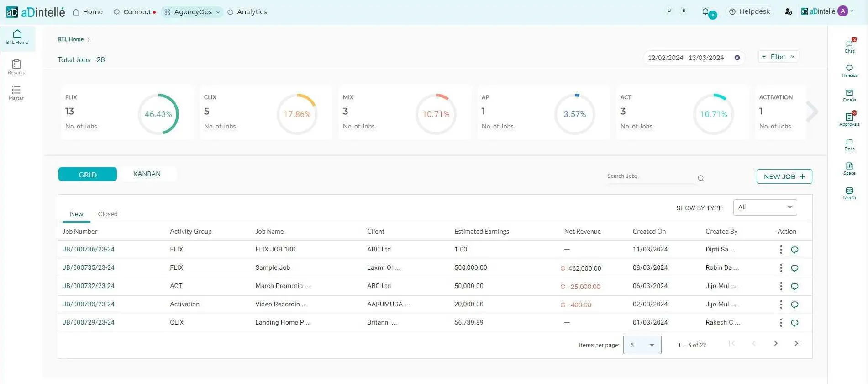The width and height of the screenshot is (868, 384).
Task: Open date range picker 12/02/2024 - 13/03/2024
Action: pyautogui.click(x=685, y=58)
